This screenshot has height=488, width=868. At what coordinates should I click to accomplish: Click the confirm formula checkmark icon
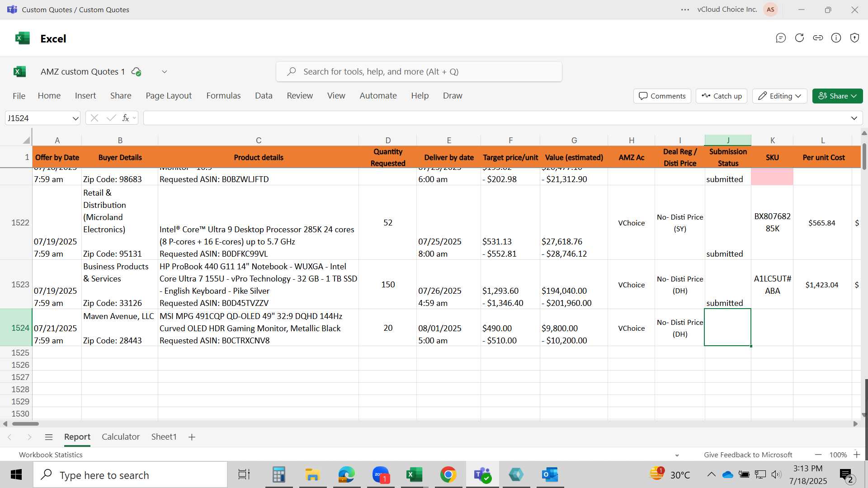pyautogui.click(x=111, y=118)
